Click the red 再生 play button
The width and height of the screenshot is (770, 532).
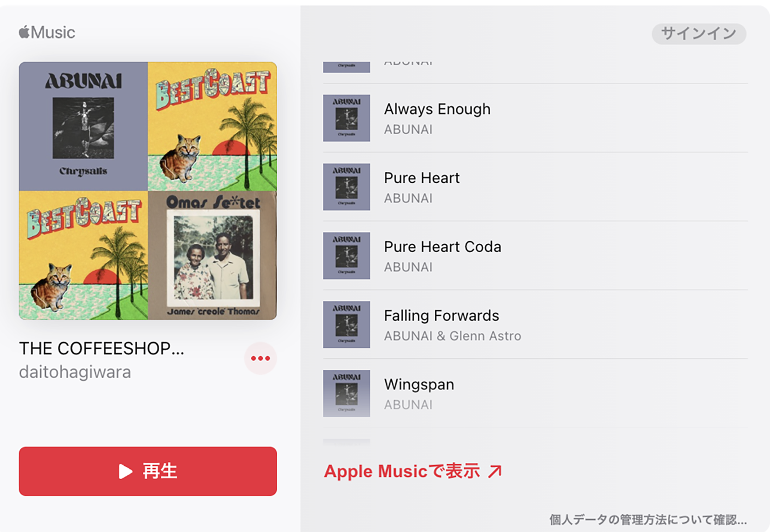pyautogui.click(x=148, y=471)
